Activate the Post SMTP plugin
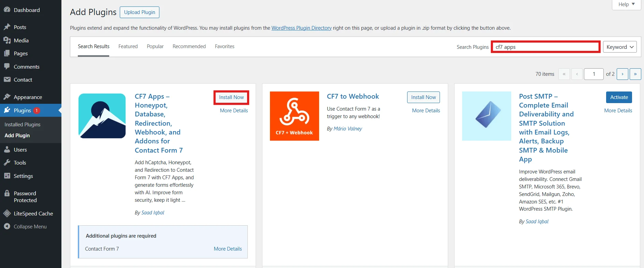The image size is (644, 268). [x=619, y=97]
